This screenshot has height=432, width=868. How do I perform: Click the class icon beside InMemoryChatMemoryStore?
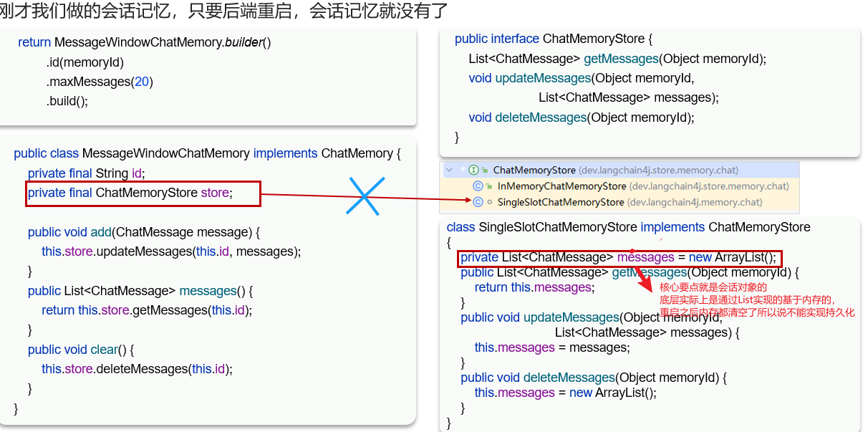[478, 186]
